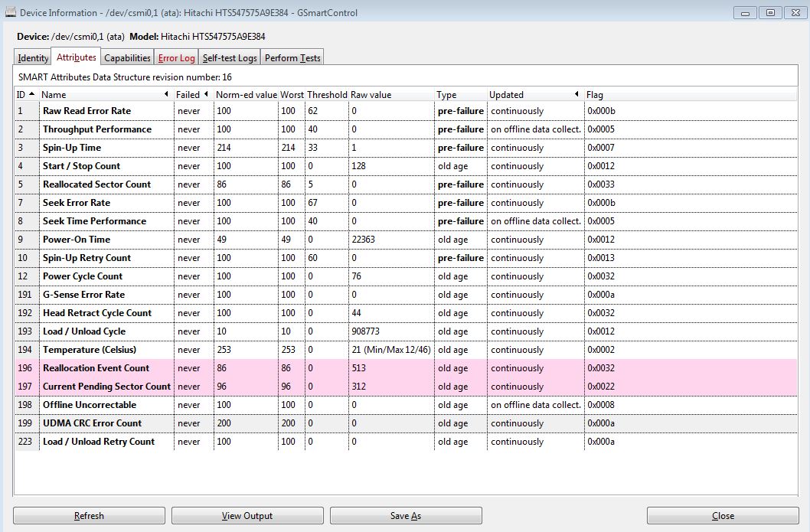Select the Raw Read Error Rate row
Viewport: 810px width, 532px height.
pos(406,111)
